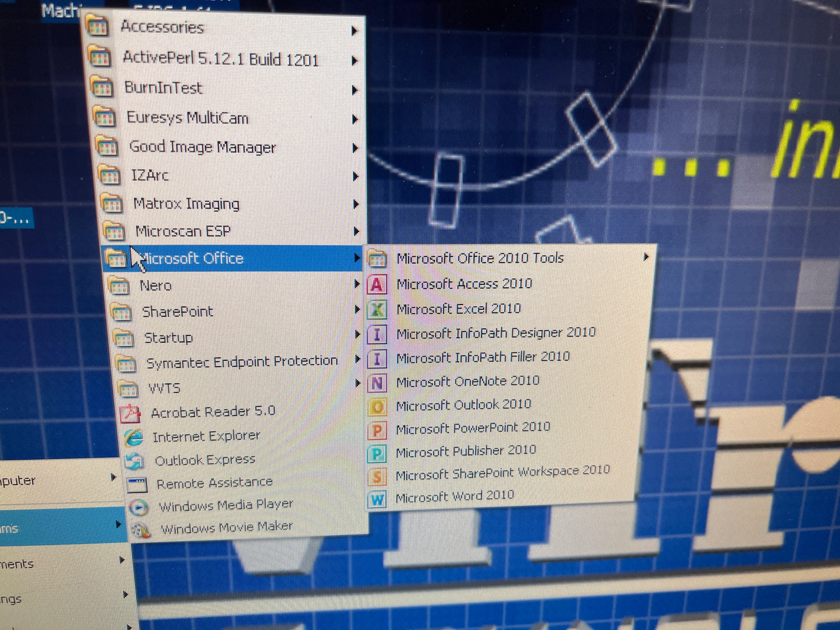840x630 pixels.
Task: Open the BurnInTest program group
Action: [163, 88]
